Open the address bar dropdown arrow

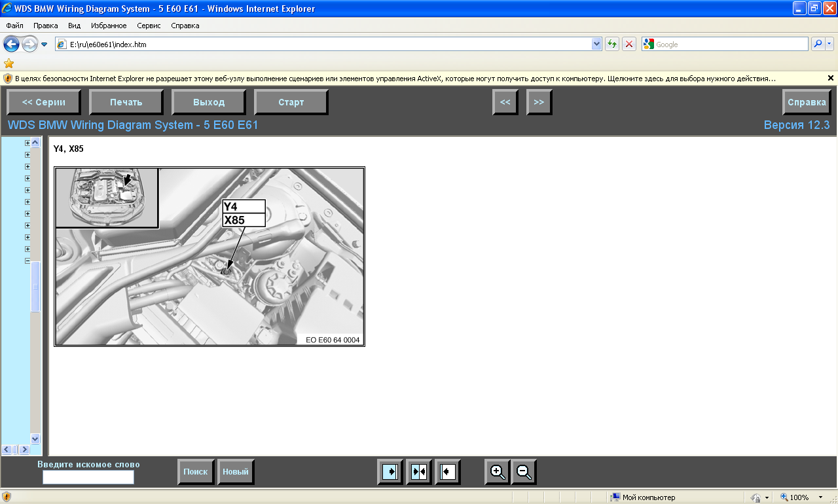pos(596,44)
